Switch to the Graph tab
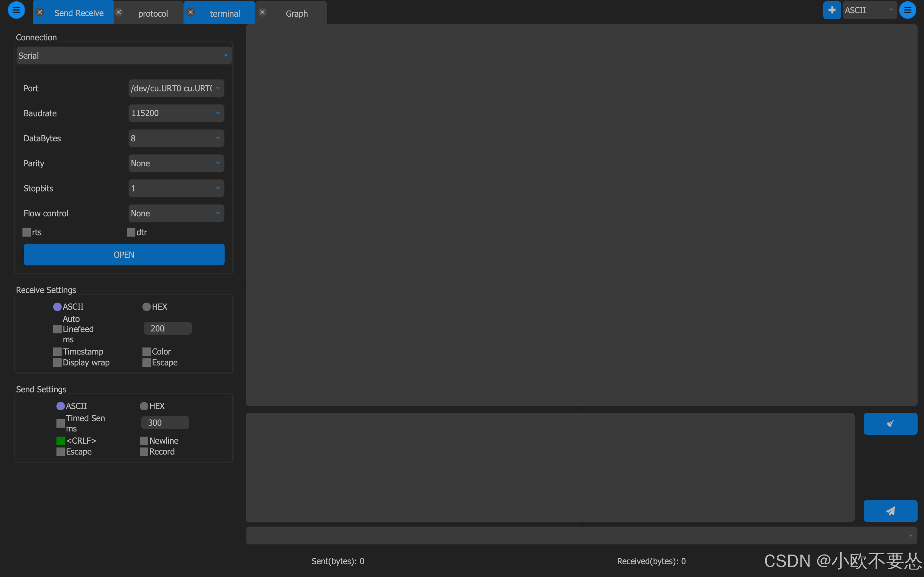This screenshot has height=577, width=924. [297, 13]
